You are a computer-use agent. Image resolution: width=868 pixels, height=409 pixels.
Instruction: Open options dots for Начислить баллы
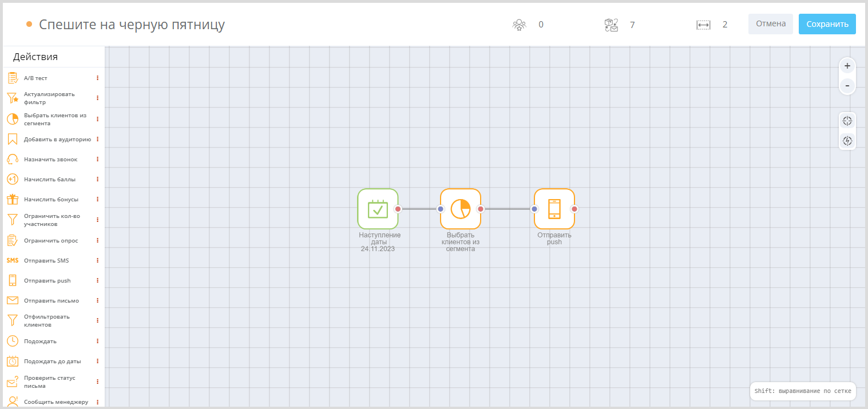coord(97,179)
